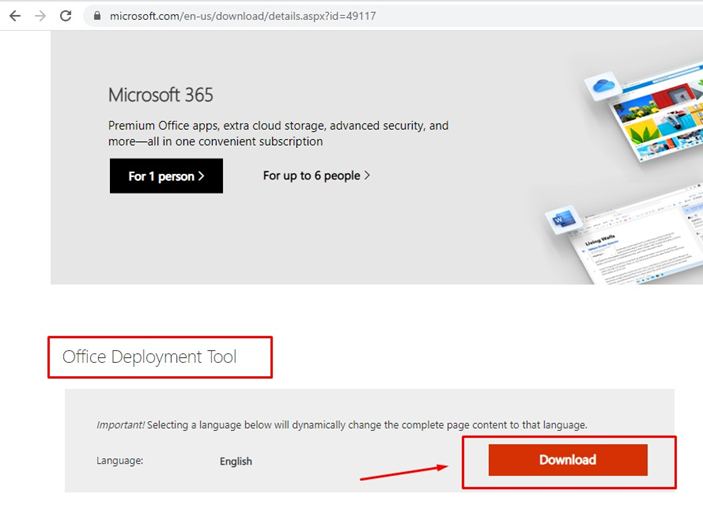
Task: Click the 'Office Deployment Tool' heading
Action: pyautogui.click(x=149, y=356)
